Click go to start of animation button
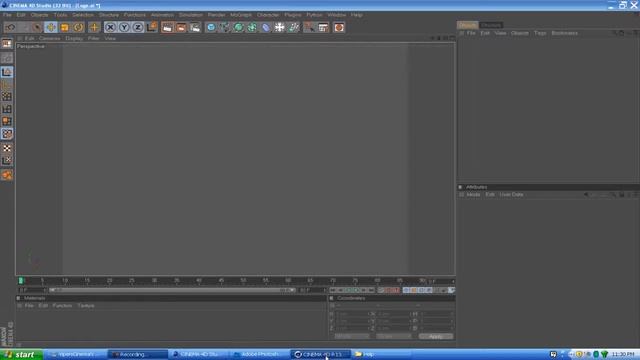Viewport: 640px width, 360px height. tap(333, 290)
